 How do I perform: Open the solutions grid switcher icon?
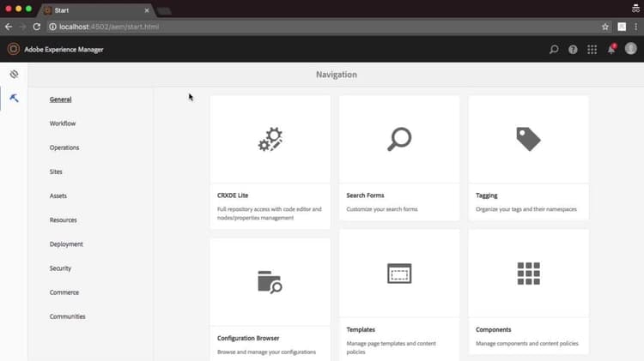click(x=592, y=50)
